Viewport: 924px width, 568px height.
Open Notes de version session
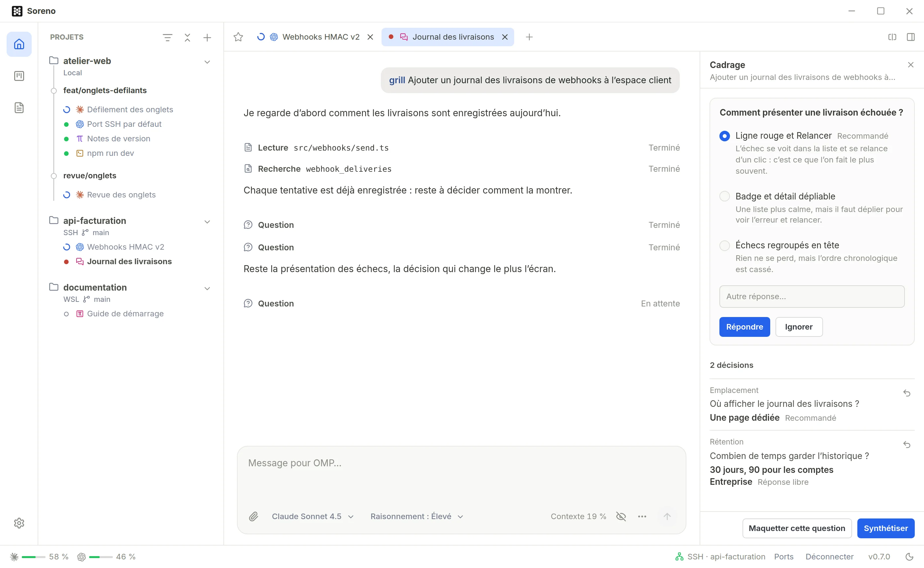pos(118,139)
